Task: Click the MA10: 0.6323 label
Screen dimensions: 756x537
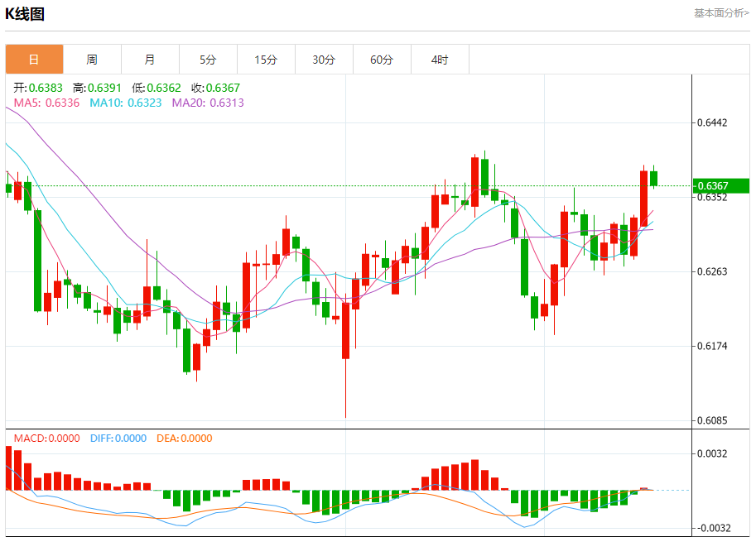Action: pyautogui.click(x=126, y=103)
